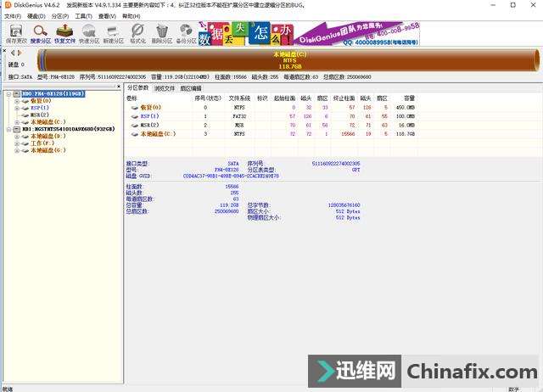543x392 pixels.
Task: Click the Format (格式化) toolbar icon
Action: point(137,34)
